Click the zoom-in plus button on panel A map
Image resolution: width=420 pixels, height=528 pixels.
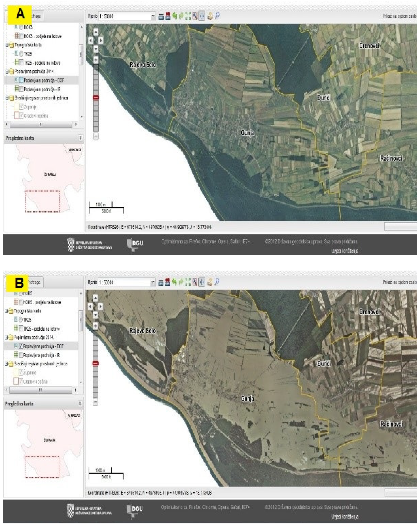coord(96,59)
